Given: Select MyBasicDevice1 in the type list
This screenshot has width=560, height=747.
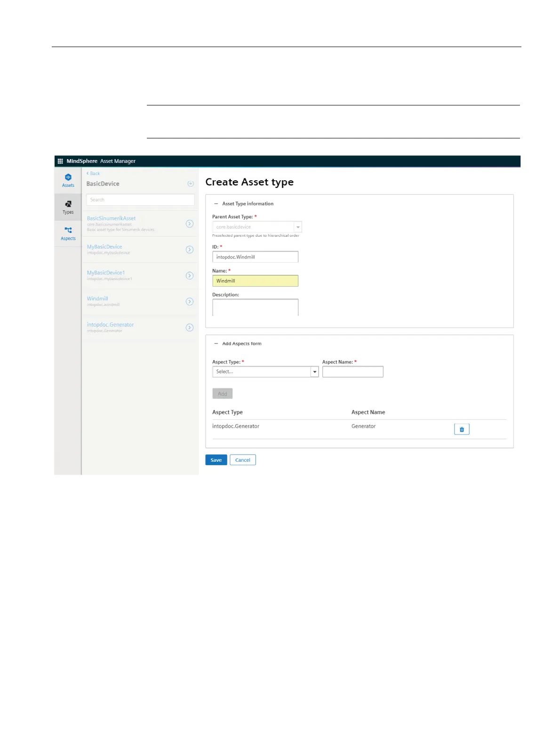Looking at the screenshot, I should [106, 273].
